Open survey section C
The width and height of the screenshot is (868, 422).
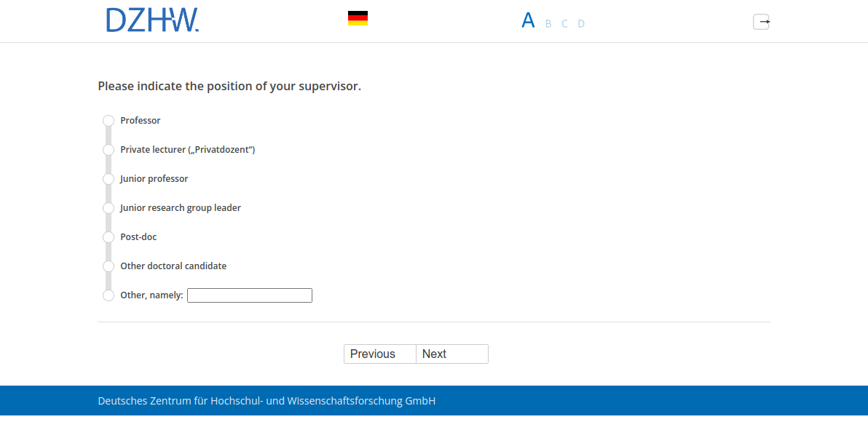[x=564, y=24]
